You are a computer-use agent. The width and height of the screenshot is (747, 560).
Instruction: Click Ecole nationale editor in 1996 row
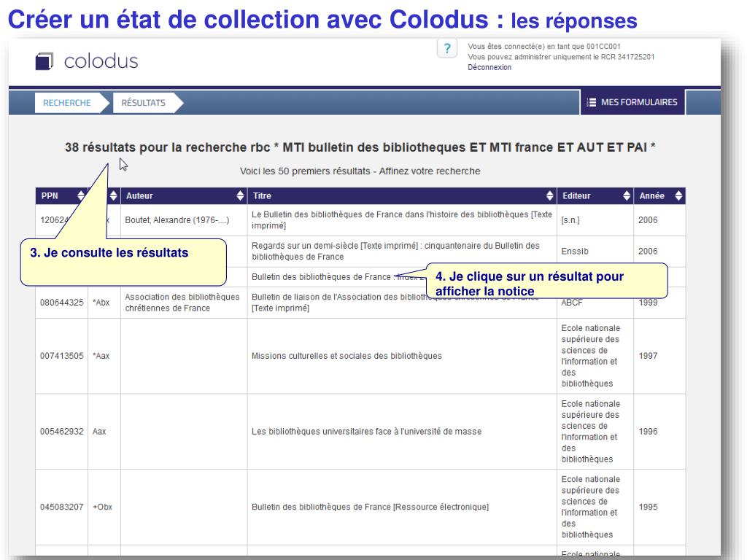click(590, 432)
